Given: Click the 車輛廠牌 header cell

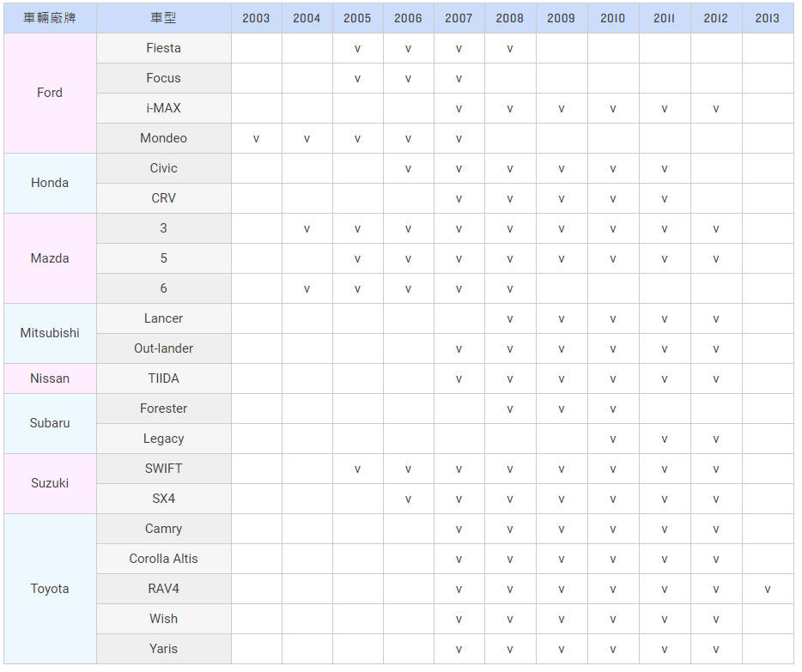Looking at the screenshot, I should (x=50, y=18).
